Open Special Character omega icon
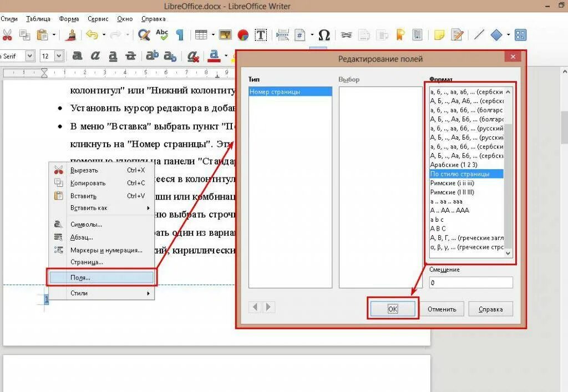The height and width of the screenshot is (392, 568). pos(324,35)
